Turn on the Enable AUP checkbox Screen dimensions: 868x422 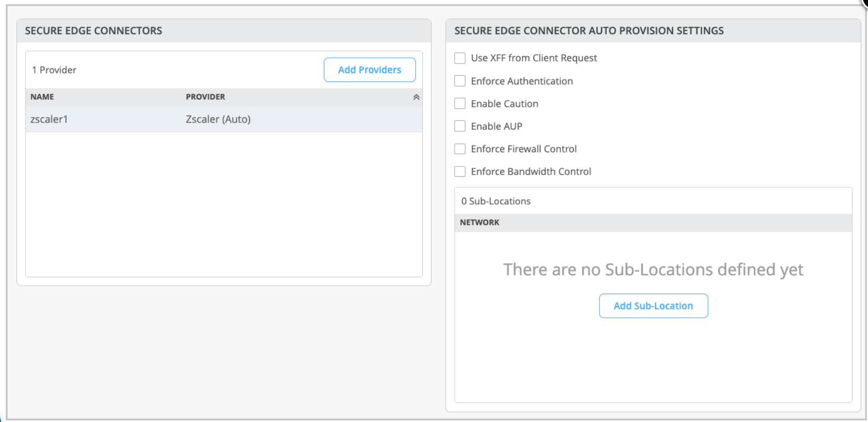460,126
